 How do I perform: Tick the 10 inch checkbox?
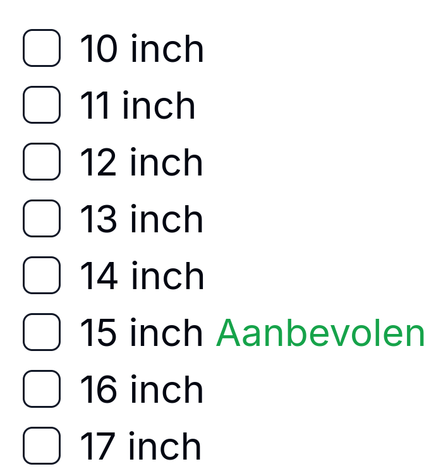(42, 48)
